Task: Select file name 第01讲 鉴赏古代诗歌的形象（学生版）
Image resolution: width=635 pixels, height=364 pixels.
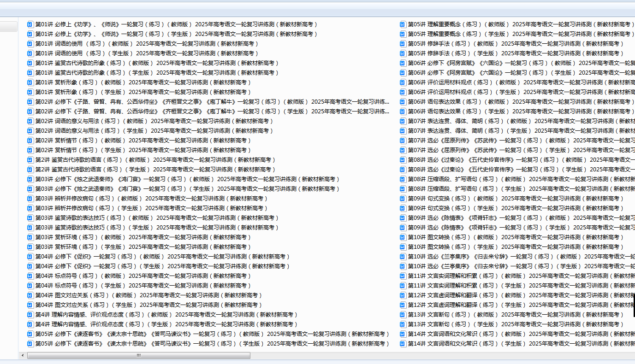Action: pos(157,72)
